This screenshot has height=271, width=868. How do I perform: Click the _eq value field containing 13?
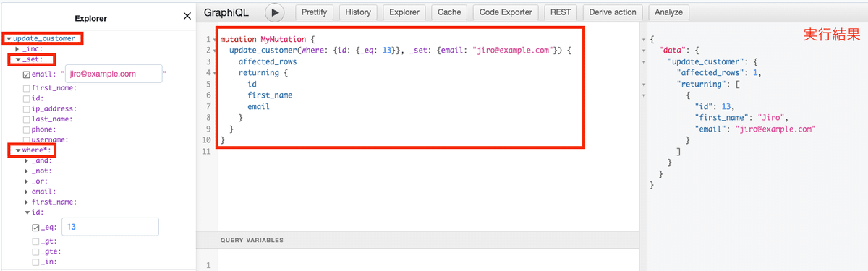click(x=110, y=227)
